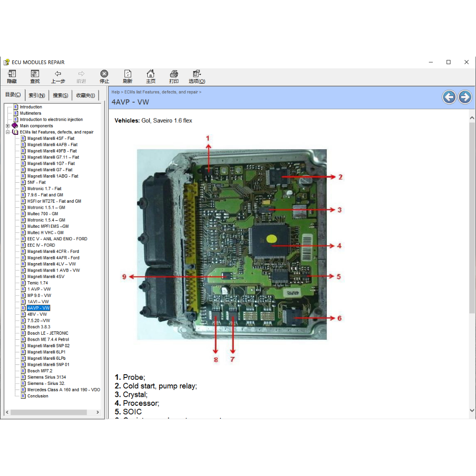
Task: Expand the Main components tree node
Action: point(8,126)
